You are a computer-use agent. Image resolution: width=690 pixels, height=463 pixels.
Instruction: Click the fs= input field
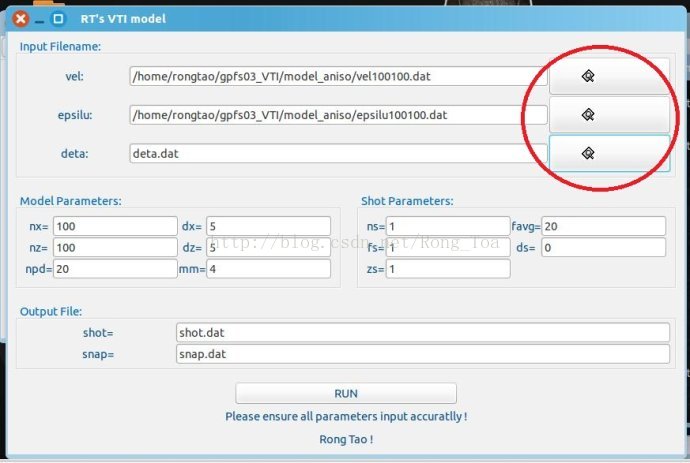tap(448, 247)
